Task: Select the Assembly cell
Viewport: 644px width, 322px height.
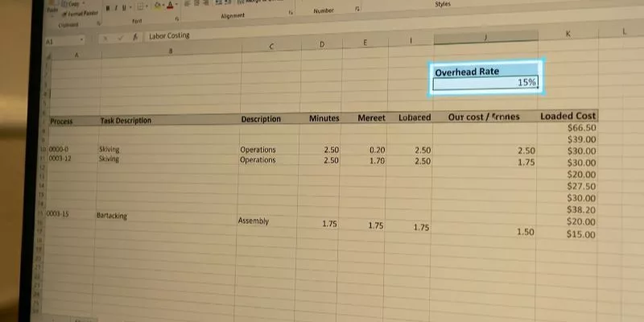Action: [266, 221]
